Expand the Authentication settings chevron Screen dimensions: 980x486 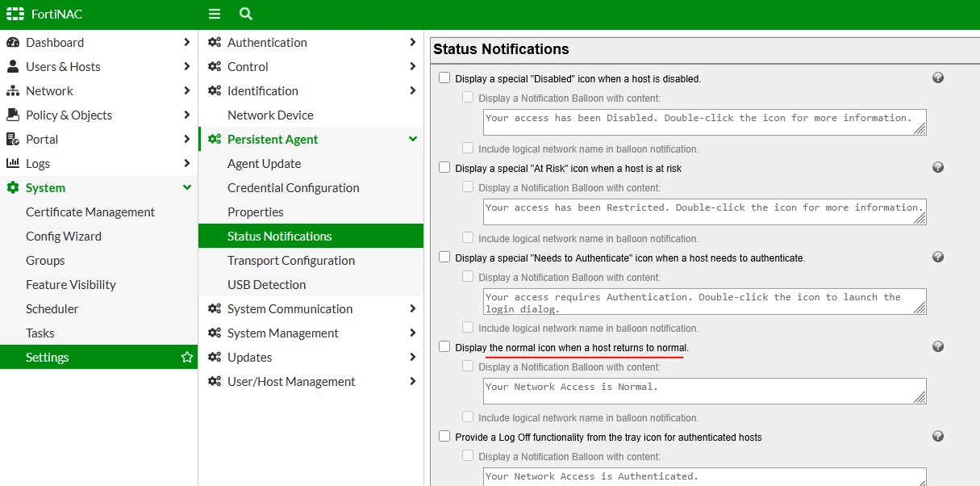[x=413, y=42]
